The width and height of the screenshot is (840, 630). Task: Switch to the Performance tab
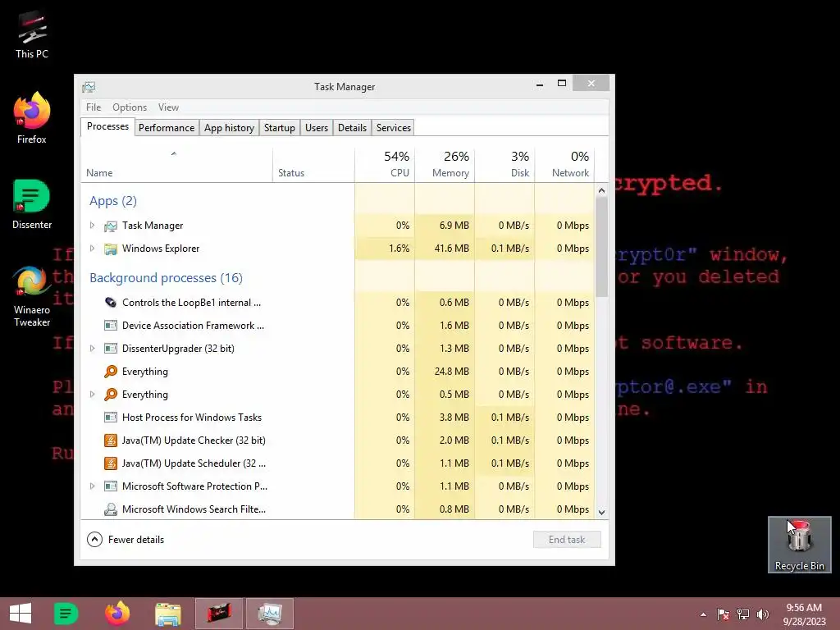[x=167, y=127]
